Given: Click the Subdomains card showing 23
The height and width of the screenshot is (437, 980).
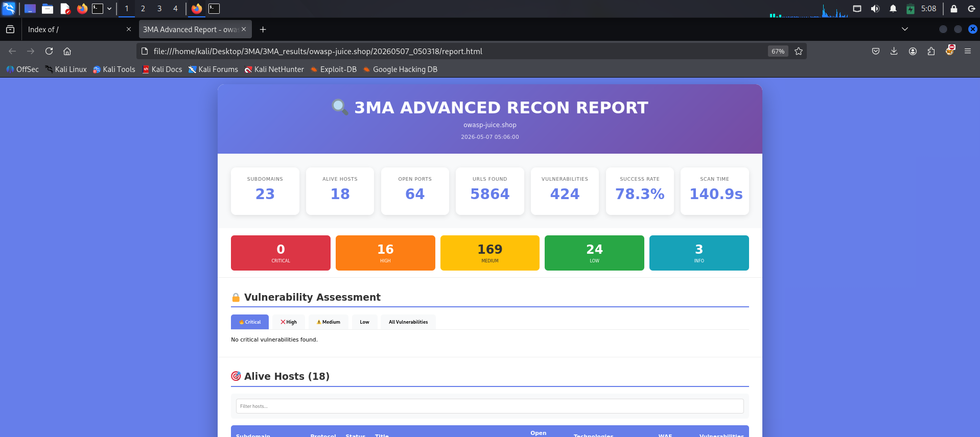Looking at the screenshot, I should [265, 191].
